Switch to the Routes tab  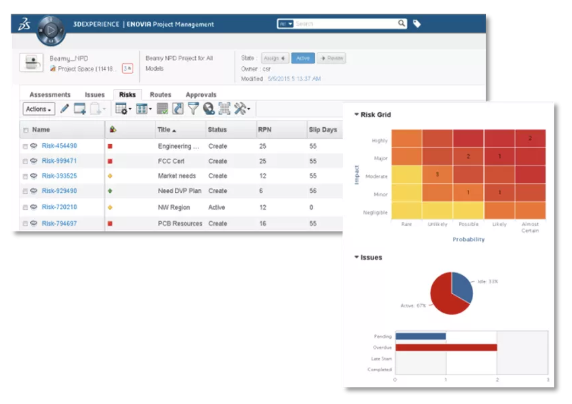point(161,95)
